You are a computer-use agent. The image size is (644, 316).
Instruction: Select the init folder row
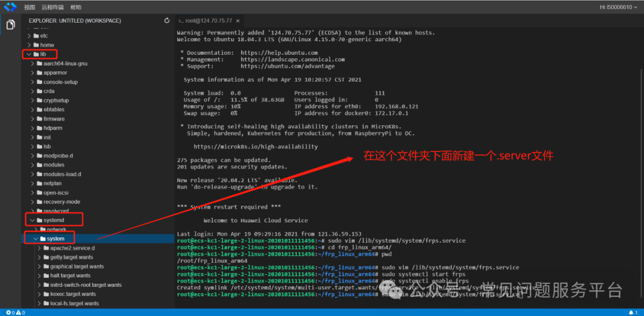pyautogui.click(x=98, y=137)
